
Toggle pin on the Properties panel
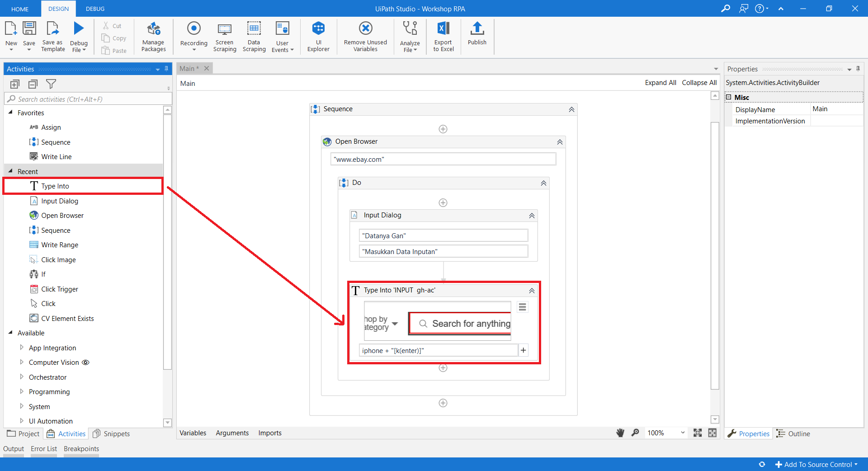pyautogui.click(x=858, y=69)
